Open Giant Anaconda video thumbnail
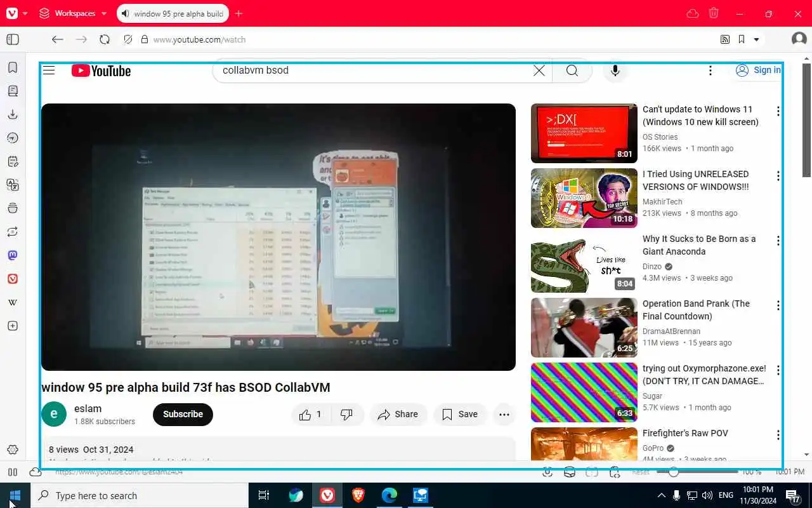This screenshot has height=508, width=812. tap(584, 263)
